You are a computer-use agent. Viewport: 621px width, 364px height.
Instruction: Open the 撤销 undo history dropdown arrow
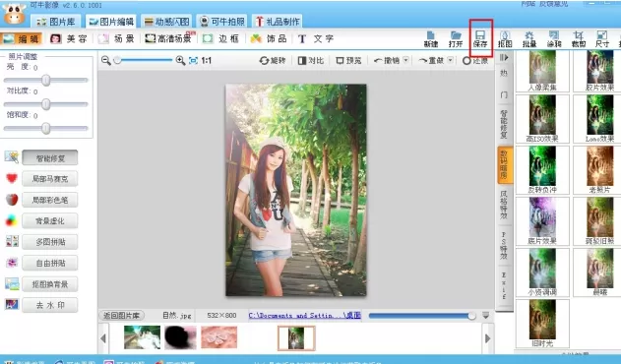pyautogui.click(x=405, y=60)
